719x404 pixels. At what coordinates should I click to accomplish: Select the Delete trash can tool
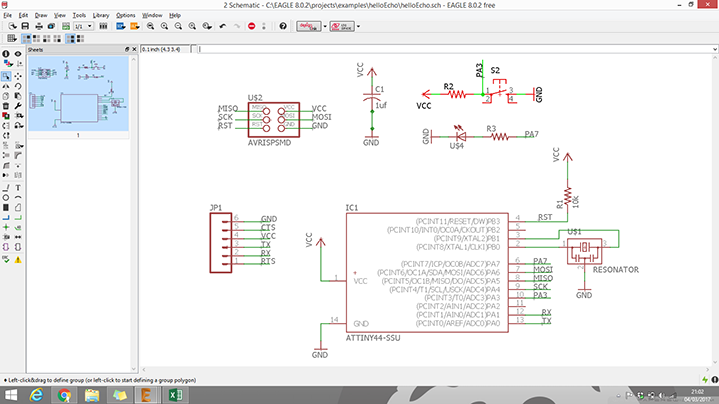pyautogui.click(x=6, y=106)
